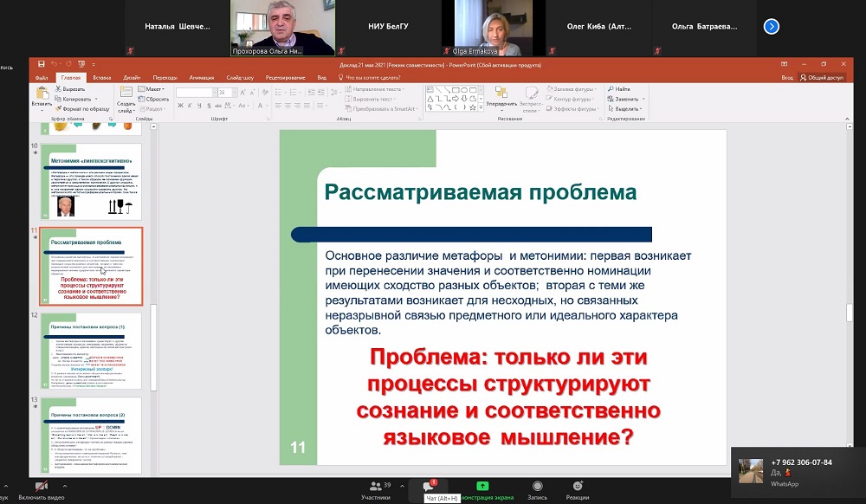Click the Share (Общий доступ) button
This screenshot has height=504, width=866.
pos(822,77)
